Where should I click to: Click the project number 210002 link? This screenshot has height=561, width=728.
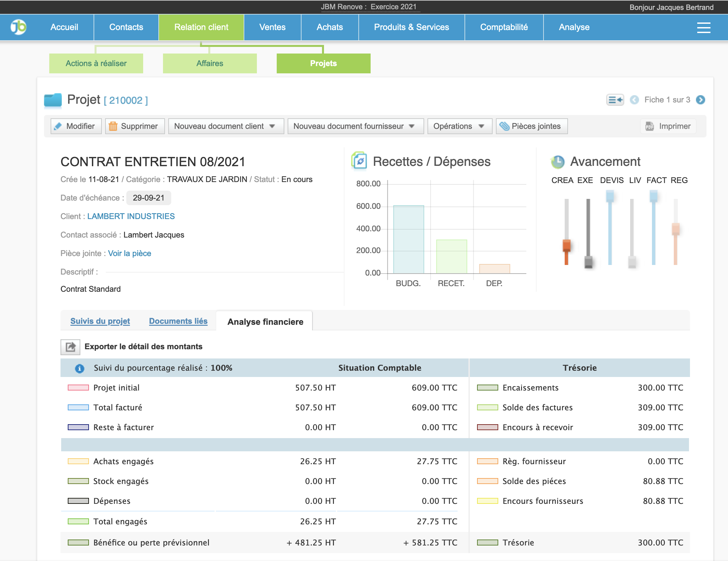pyautogui.click(x=126, y=100)
